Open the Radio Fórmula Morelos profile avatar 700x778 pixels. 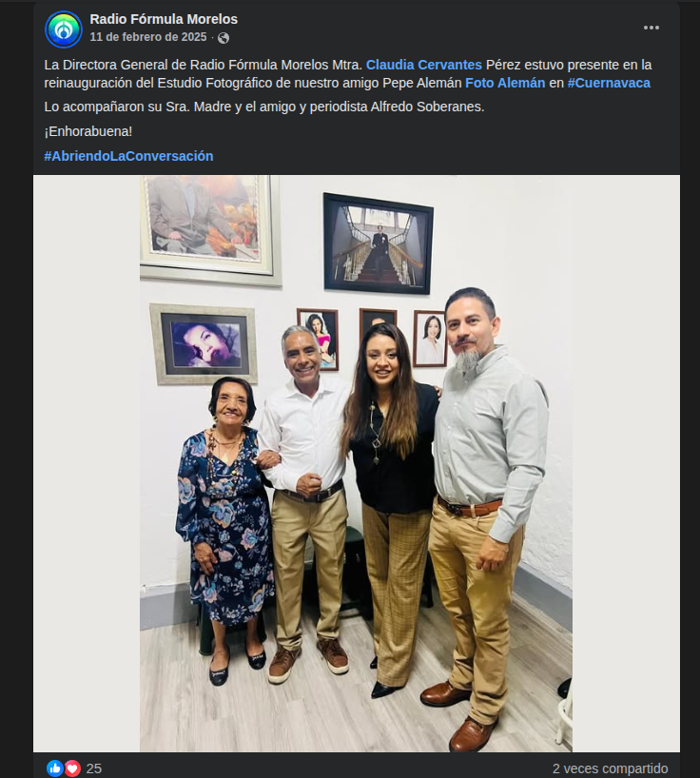coord(64,29)
